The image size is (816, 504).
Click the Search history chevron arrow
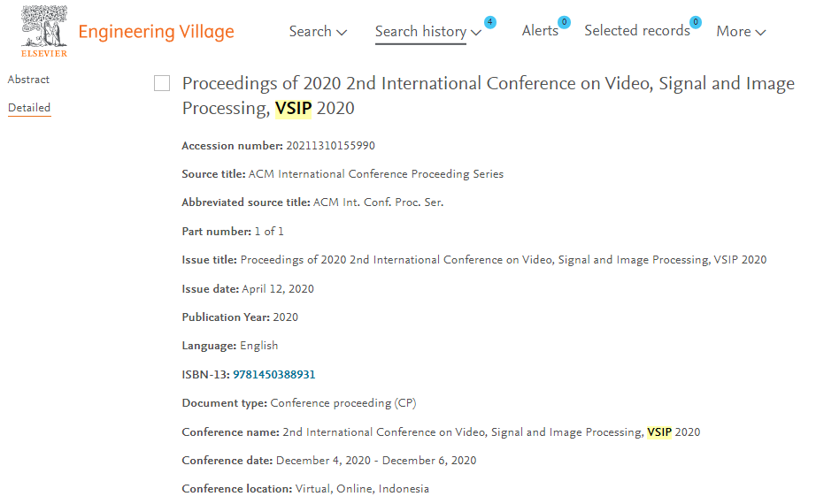[475, 33]
